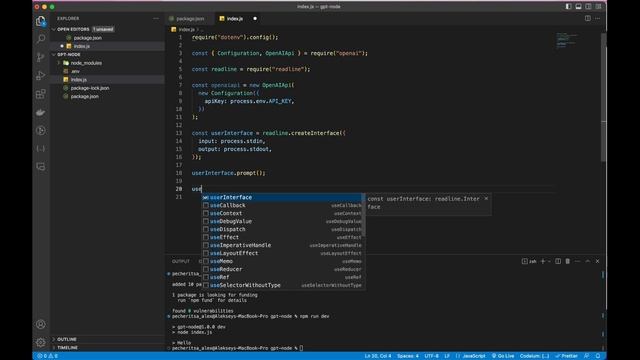Add a new terminal with plus

point(543,261)
